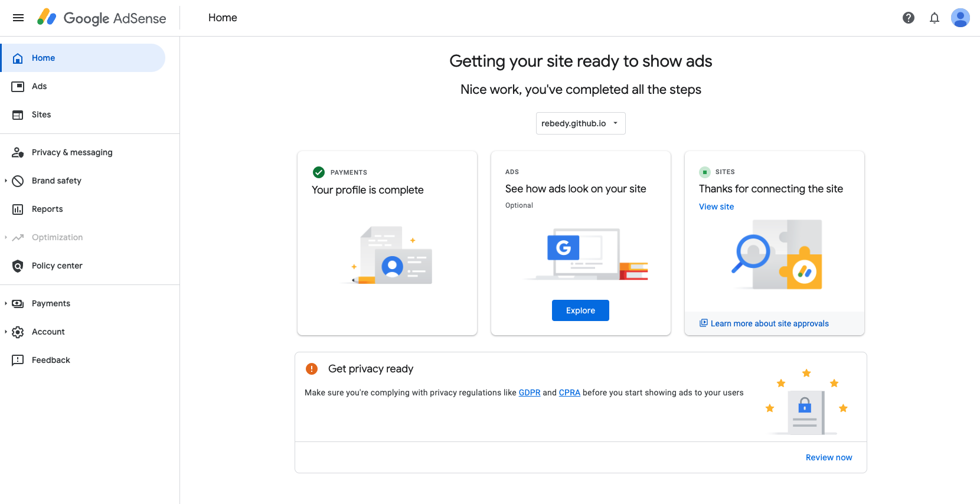The height and width of the screenshot is (504, 980).
Task: Open the Help question mark icon
Action: (x=909, y=18)
